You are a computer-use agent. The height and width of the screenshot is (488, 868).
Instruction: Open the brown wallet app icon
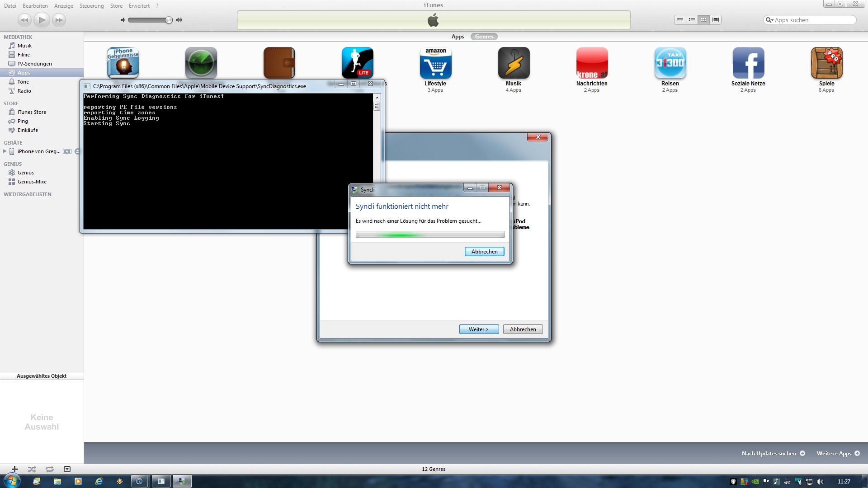pyautogui.click(x=279, y=63)
